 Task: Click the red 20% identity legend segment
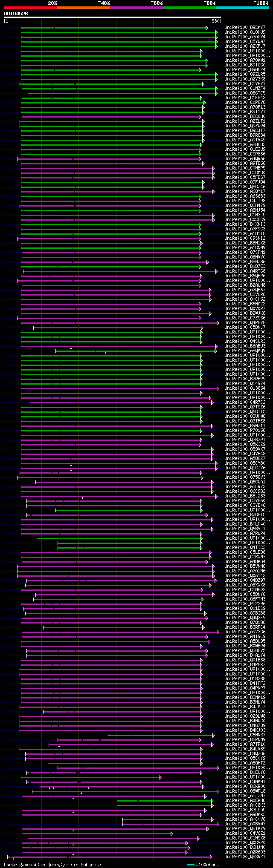[x=31, y=8]
